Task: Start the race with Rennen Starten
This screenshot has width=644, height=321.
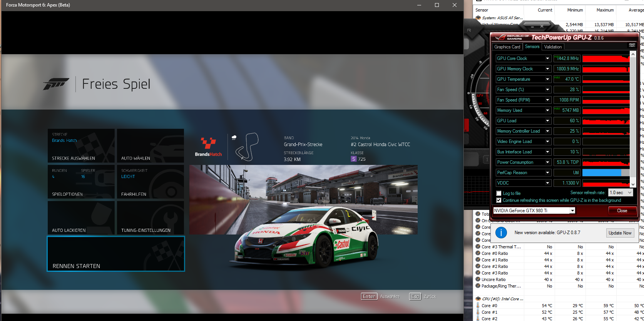Action: click(116, 254)
